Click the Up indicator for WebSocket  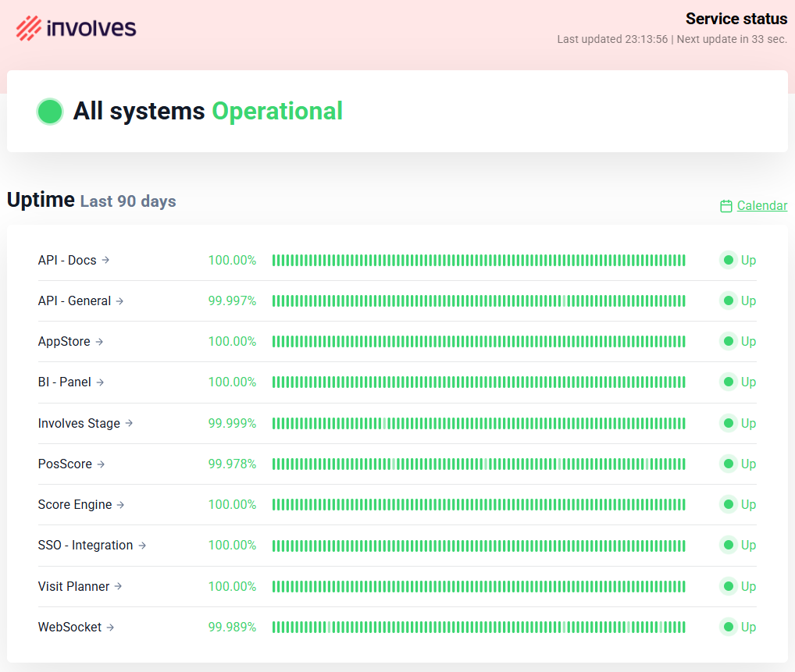tap(737, 627)
